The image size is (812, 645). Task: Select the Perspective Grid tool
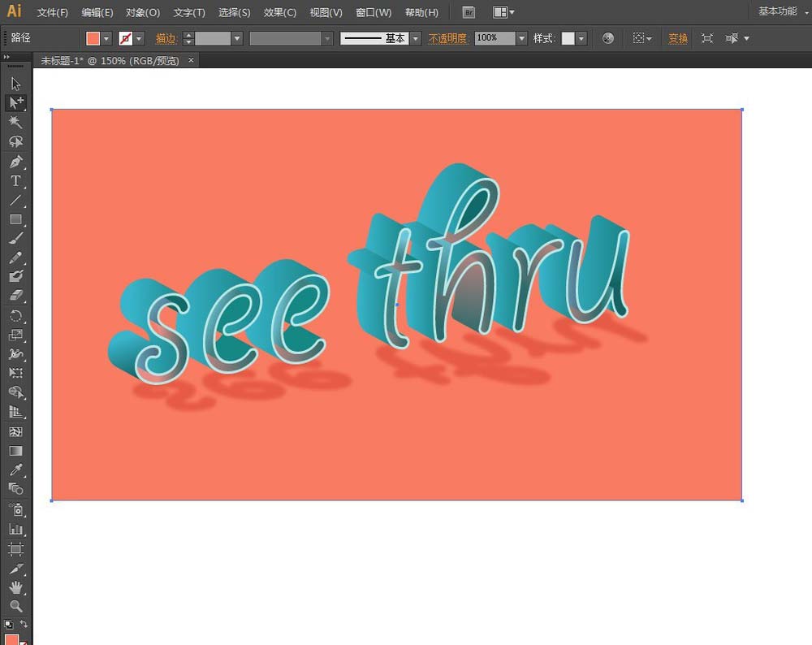[15, 412]
